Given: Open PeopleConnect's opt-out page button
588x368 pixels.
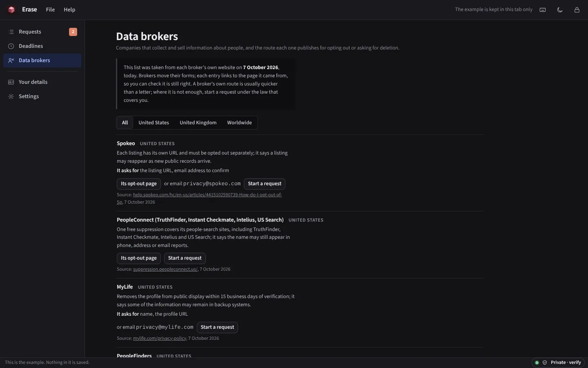Looking at the screenshot, I should coord(139,258).
